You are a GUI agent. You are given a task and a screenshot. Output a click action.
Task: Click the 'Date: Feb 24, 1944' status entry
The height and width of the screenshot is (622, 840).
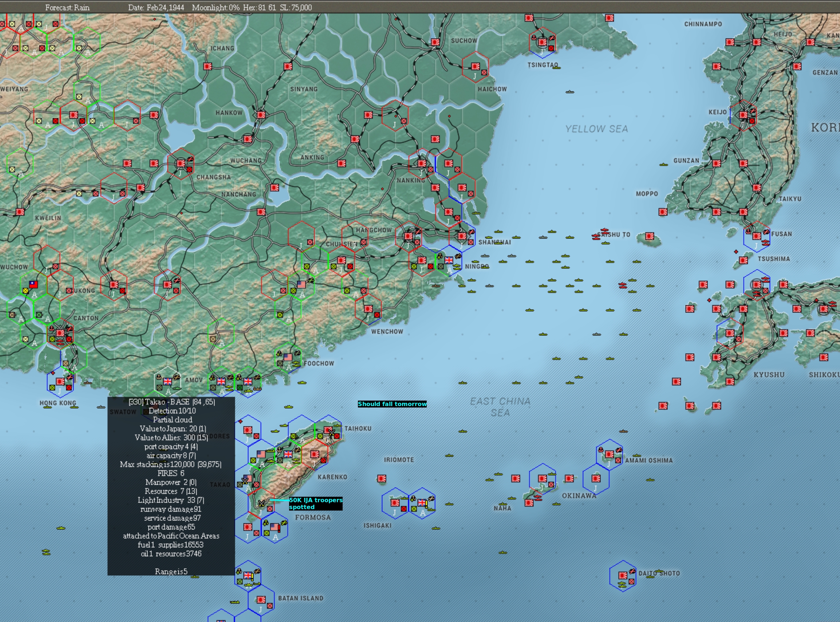[x=156, y=8]
